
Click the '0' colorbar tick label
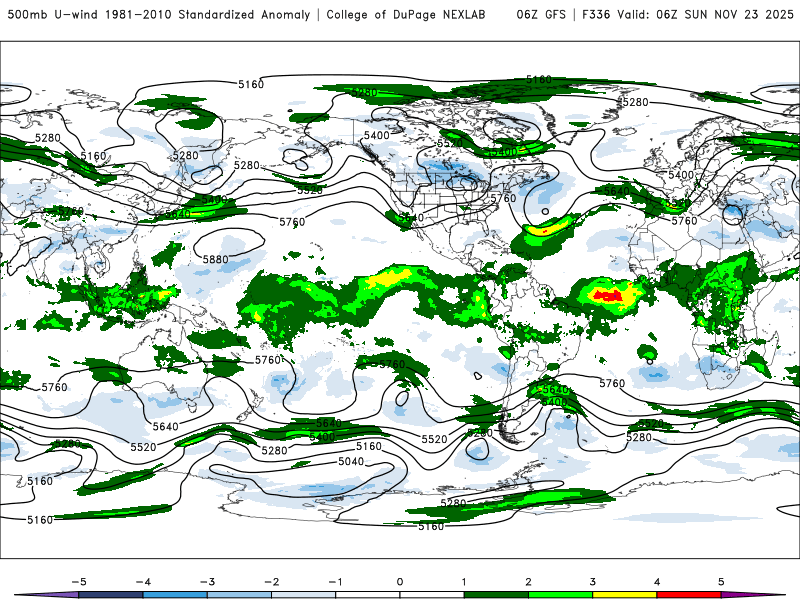point(400,582)
